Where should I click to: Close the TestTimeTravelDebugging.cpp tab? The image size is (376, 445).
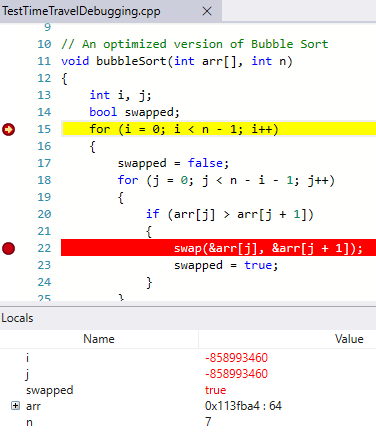207,11
